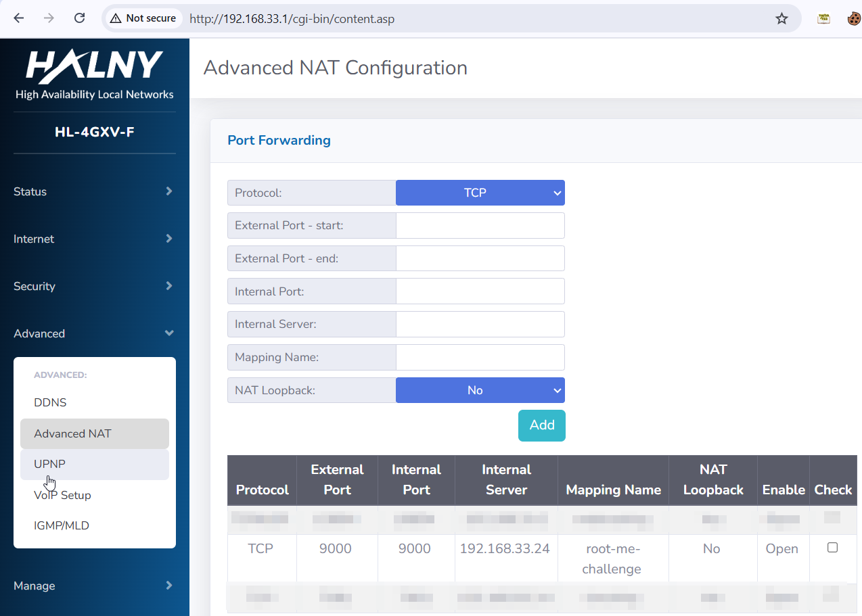Select DDNS in the Advanced submenu
The width and height of the screenshot is (862, 616).
pos(51,402)
